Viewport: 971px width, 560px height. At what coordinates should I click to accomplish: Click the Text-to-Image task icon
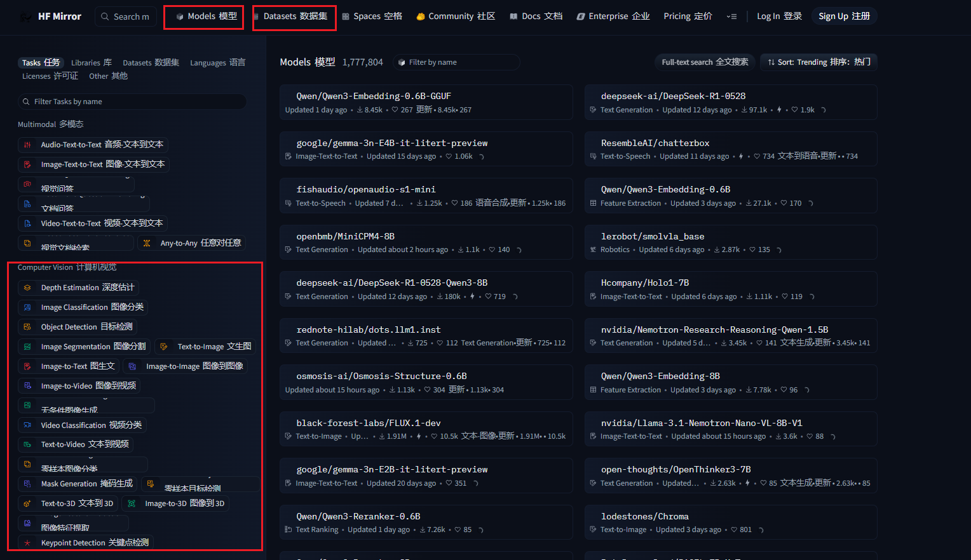164,347
